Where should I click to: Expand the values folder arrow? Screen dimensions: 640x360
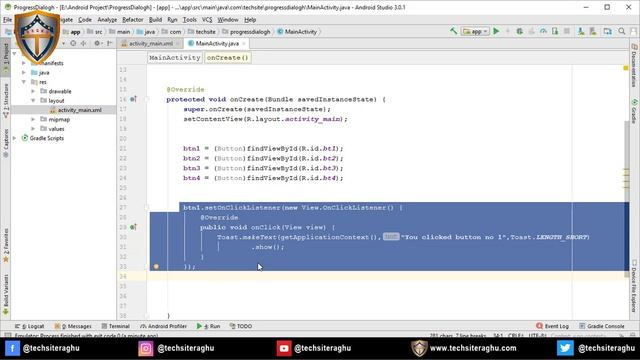[x=33, y=129]
